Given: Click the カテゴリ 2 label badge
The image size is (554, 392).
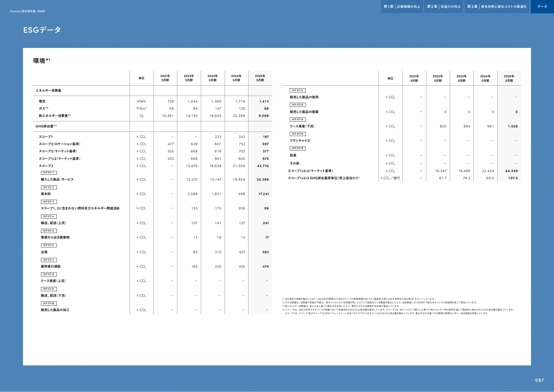Looking at the screenshot, I should coord(49,188).
